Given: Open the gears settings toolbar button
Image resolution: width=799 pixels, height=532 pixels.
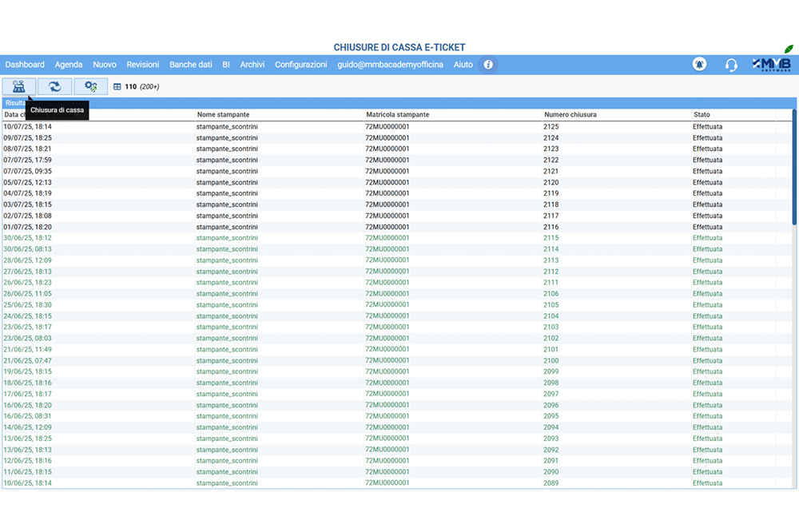Looking at the screenshot, I should point(90,86).
